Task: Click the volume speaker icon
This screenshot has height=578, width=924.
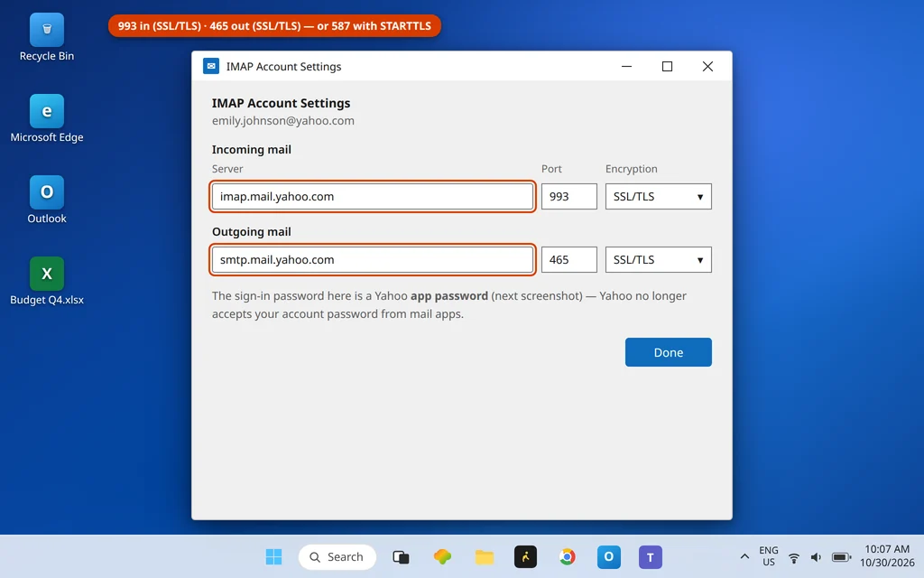Action: click(x=816, y=557)
